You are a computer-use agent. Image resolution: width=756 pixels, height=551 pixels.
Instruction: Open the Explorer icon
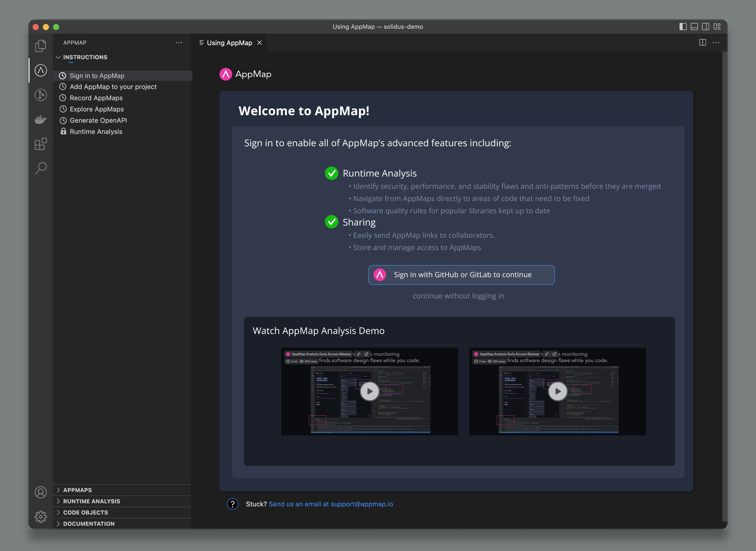(x=40, y=46)
